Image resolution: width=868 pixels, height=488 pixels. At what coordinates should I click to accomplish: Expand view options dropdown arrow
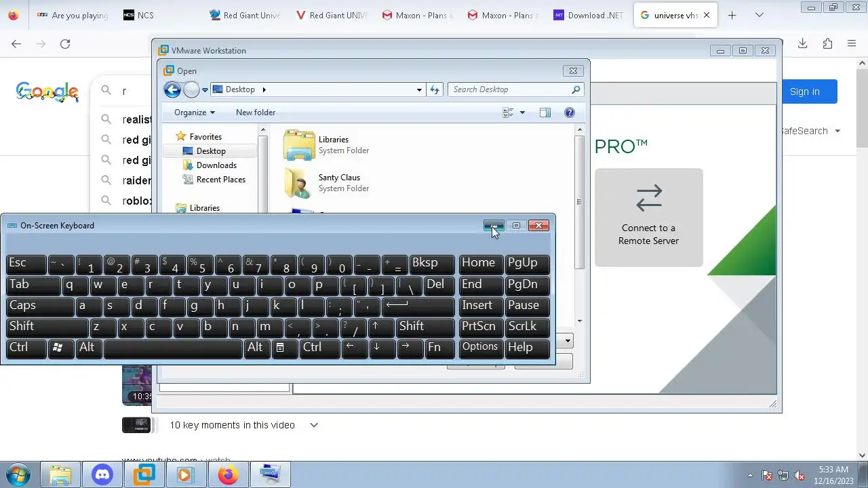[522, 113]
